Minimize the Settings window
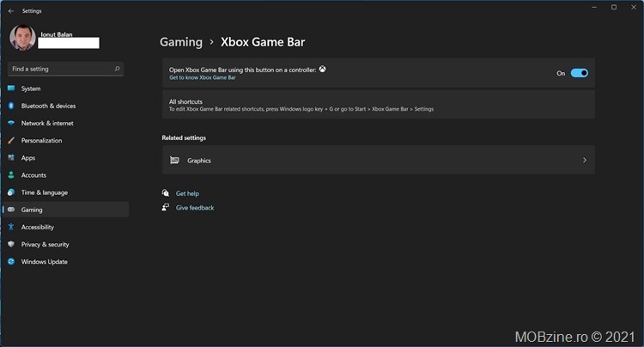 click(594, 8)
